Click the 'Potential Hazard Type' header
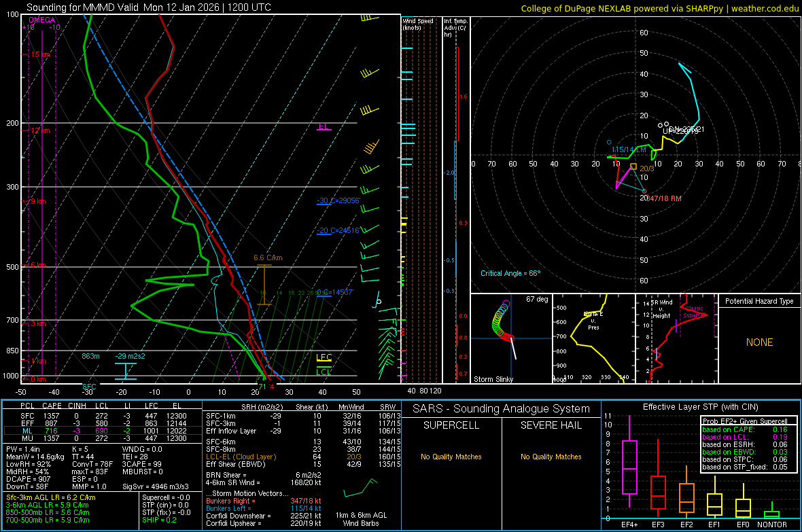The image size is (802, 532). pos(759,301)
